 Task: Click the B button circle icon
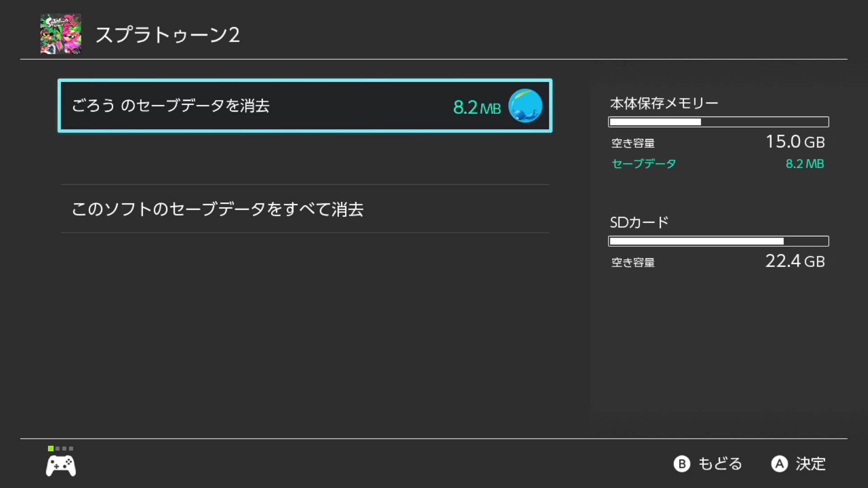pos(682,464)
